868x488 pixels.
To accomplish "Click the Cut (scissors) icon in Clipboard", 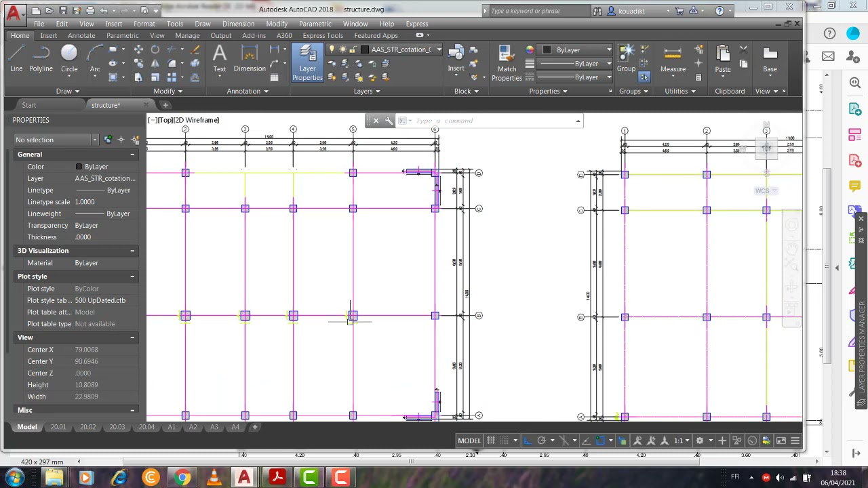I will tap(743, 49).
